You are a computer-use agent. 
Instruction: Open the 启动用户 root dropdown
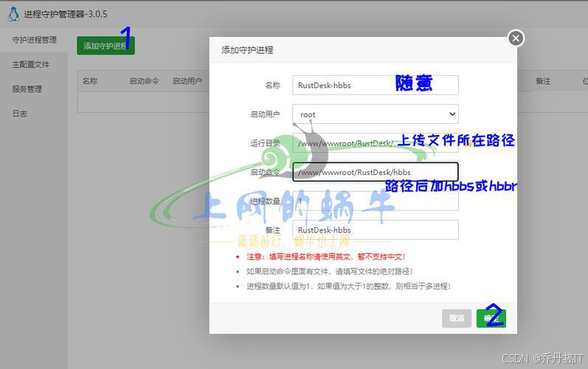[376, 114]
